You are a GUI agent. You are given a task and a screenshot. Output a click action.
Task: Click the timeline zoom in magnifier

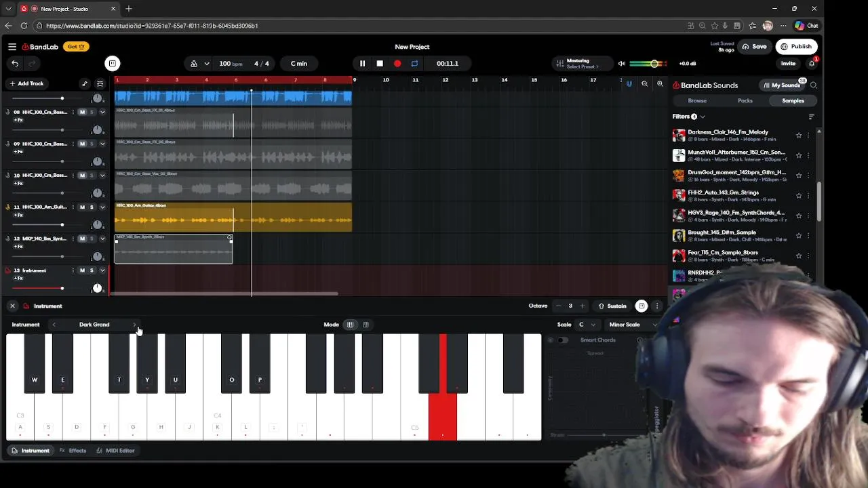tap(660, 84)
